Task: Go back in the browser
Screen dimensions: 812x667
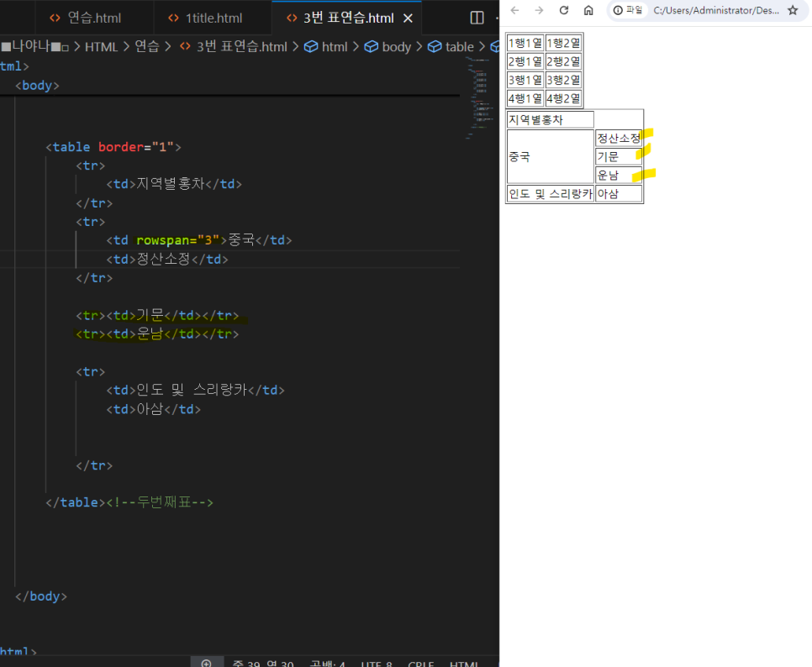Action: [514, 10]
